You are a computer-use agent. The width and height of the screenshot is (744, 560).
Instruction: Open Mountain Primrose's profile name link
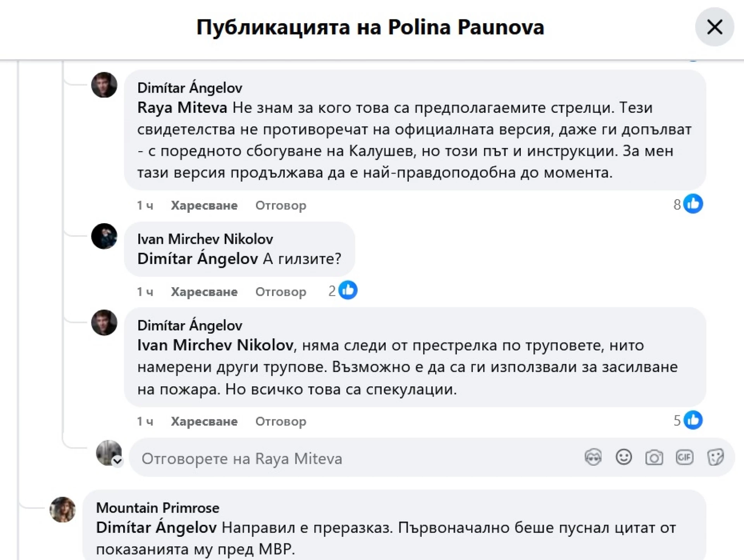[x=158, y=508]
